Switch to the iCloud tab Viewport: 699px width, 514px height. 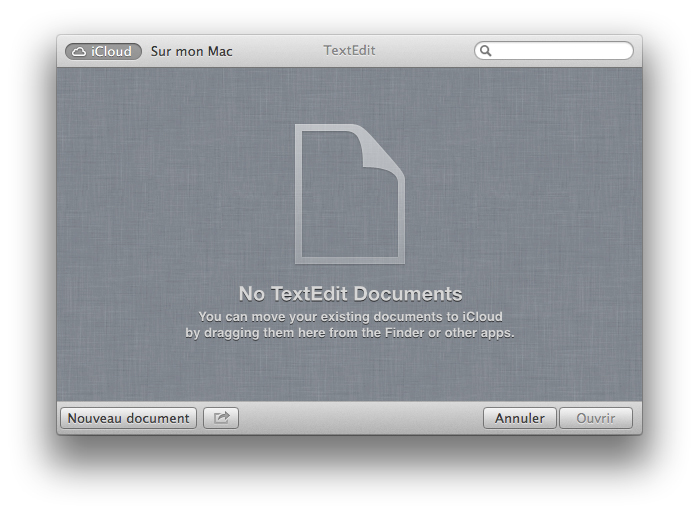[103, 51]
